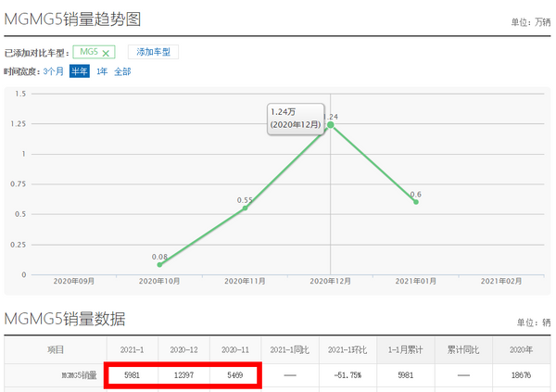Click the 12397 sales cell
556x392 pixels.
pos(183,375)
